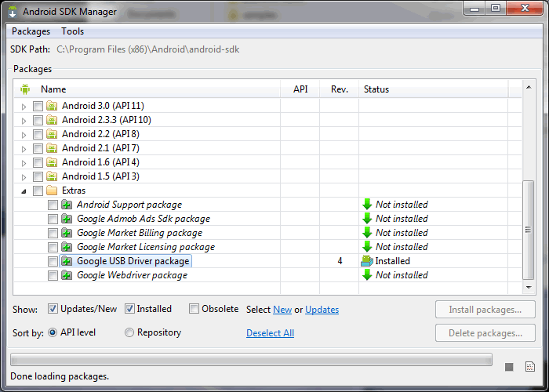
Task: Click the Extras folder icon
Action: [52, 191]
